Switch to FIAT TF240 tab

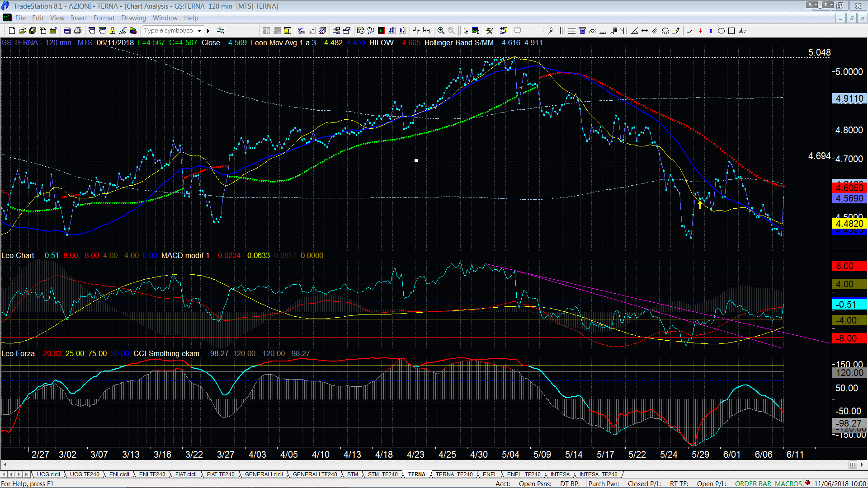(221, 474)
